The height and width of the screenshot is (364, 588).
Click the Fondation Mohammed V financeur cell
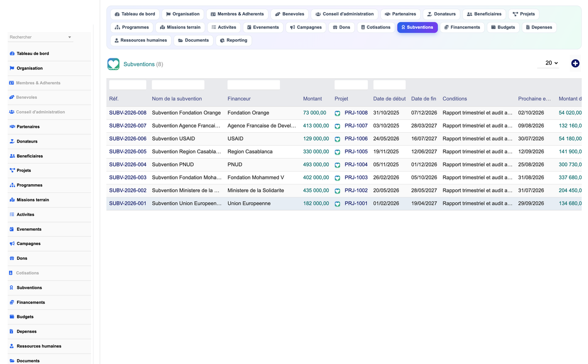[256, 177]
